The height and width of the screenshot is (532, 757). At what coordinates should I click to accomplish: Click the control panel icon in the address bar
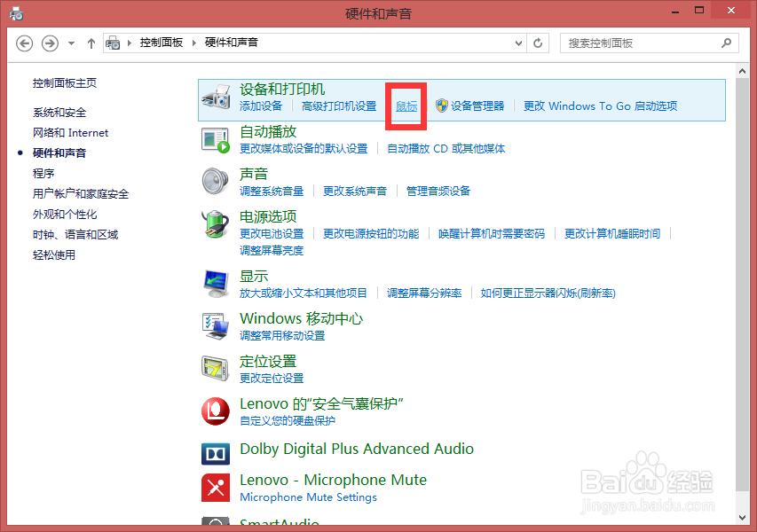click(x=113, y=43)
